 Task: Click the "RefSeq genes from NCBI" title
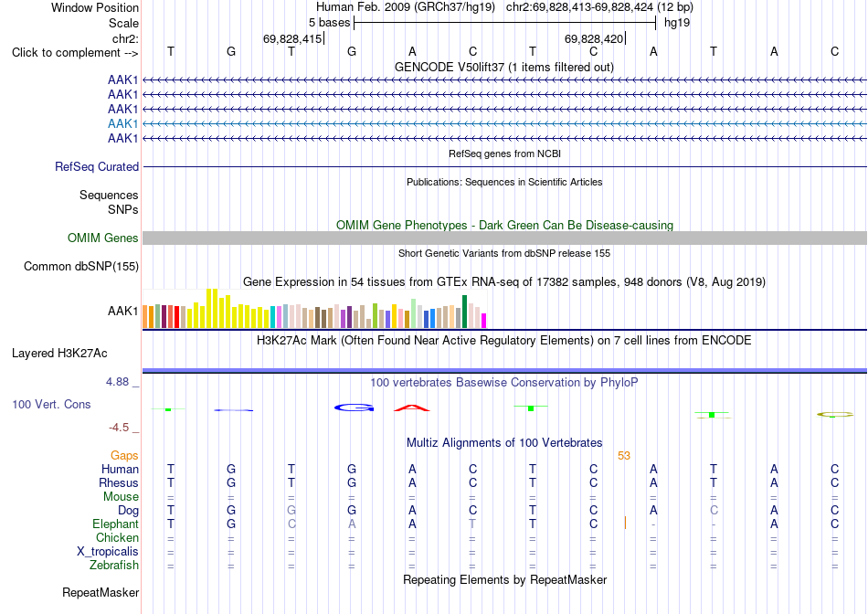[504, 153]
